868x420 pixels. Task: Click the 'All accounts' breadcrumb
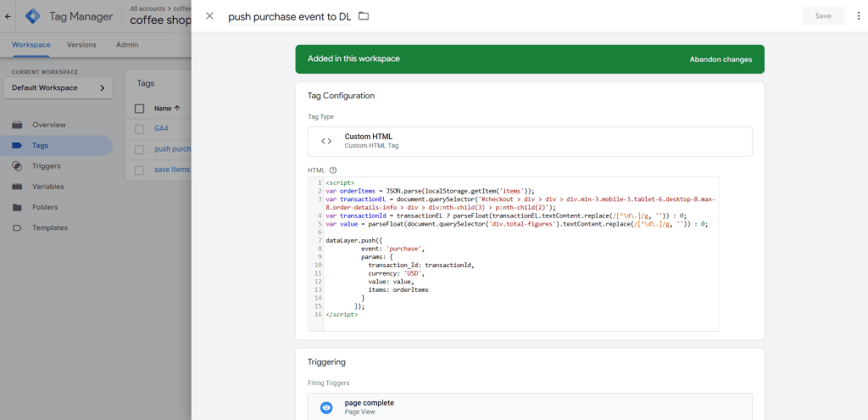(149, 8)
